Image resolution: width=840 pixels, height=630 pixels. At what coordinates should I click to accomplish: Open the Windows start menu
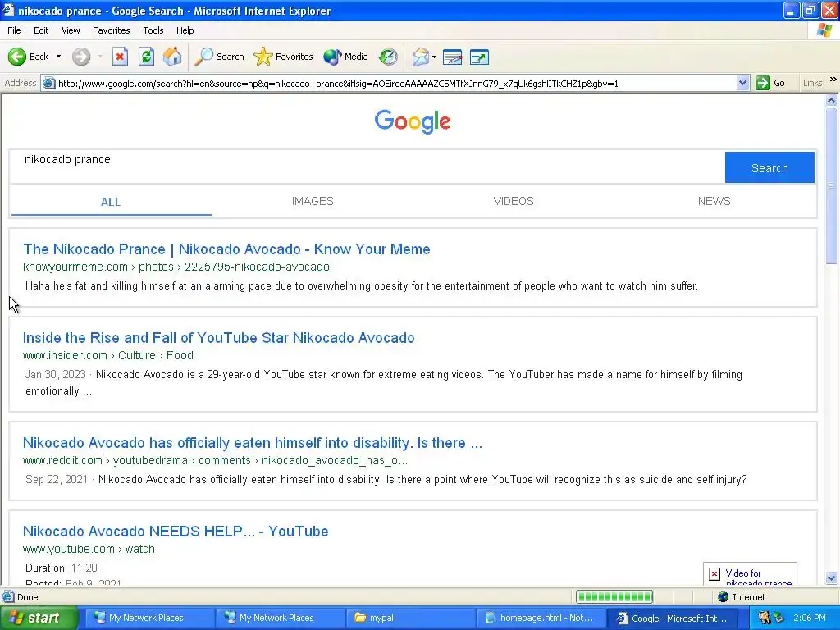[39, 619]
